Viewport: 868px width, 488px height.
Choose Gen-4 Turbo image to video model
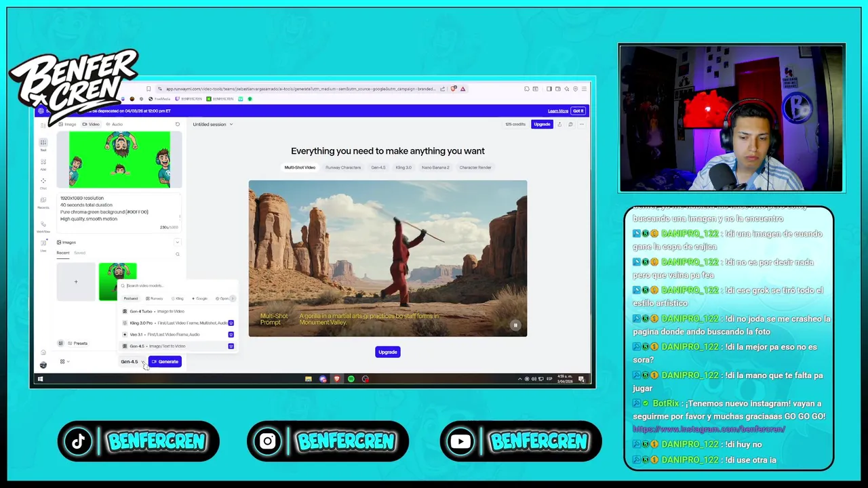click(178, 311)
